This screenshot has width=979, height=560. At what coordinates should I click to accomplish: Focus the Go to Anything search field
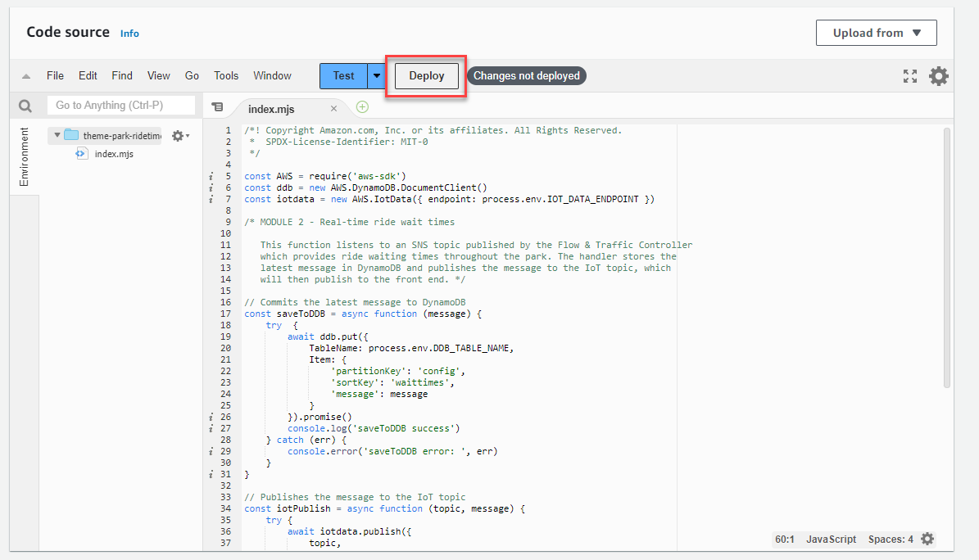pyautogui.click(x=121, y=106)
